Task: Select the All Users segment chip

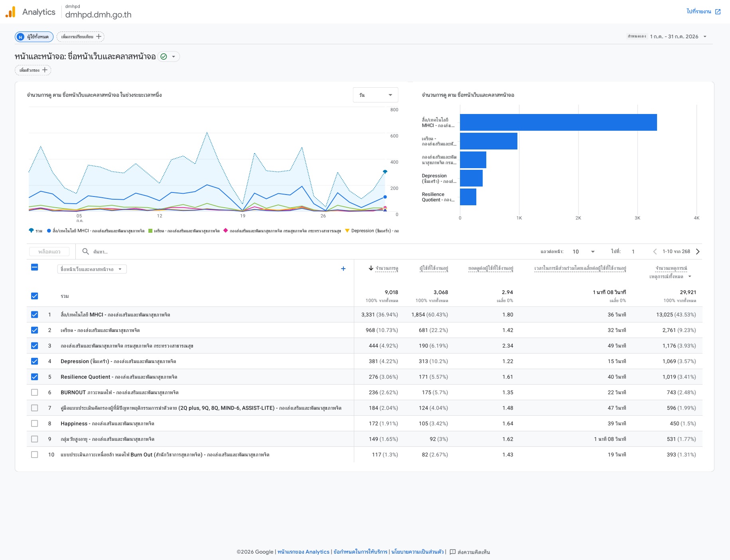Action: point(34,37)
